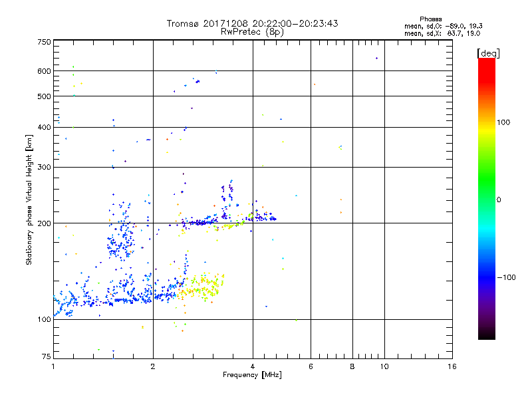Click the green region of the colorbar
The height and width of the screenshot is (399, 532).
coord(487,180)
